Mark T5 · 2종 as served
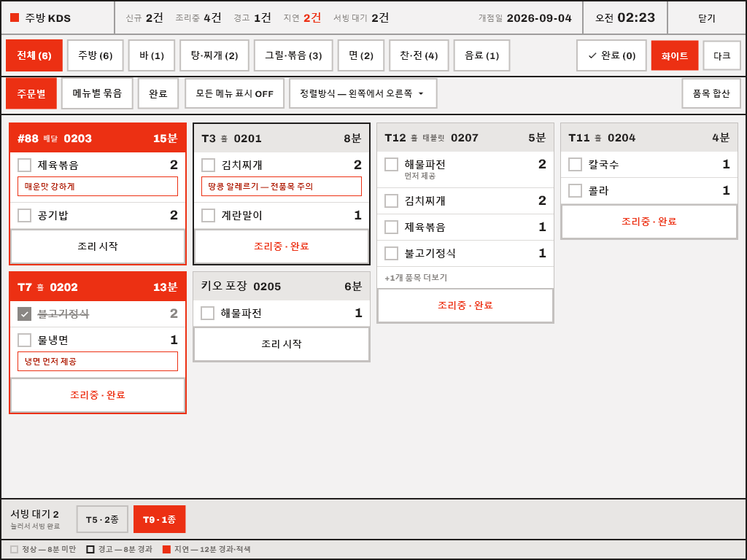Viewport: 747px width, 560px height. (102, 519)
